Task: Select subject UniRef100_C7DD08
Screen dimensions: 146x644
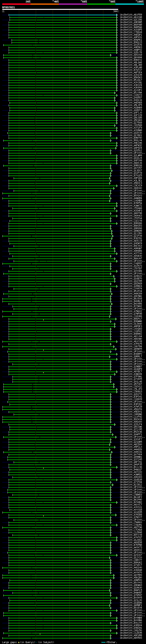Action: click(x=131, y=32)
